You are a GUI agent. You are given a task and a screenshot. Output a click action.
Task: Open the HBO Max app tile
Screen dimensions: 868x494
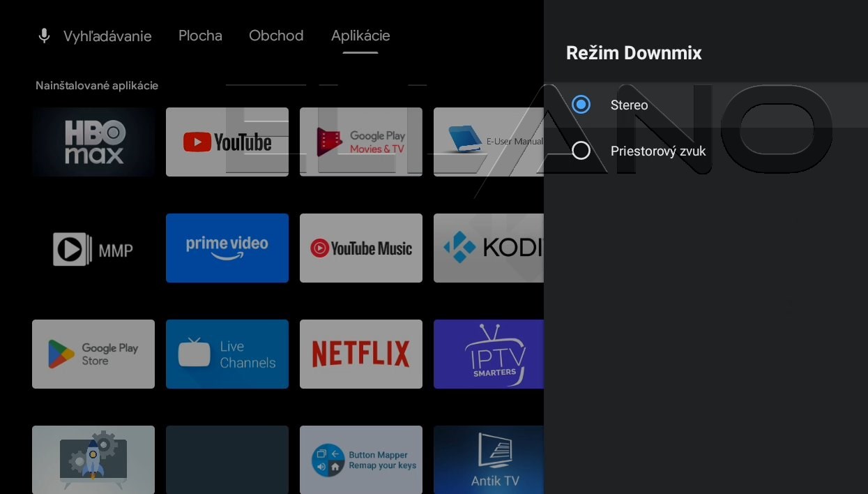coord(93,142)
